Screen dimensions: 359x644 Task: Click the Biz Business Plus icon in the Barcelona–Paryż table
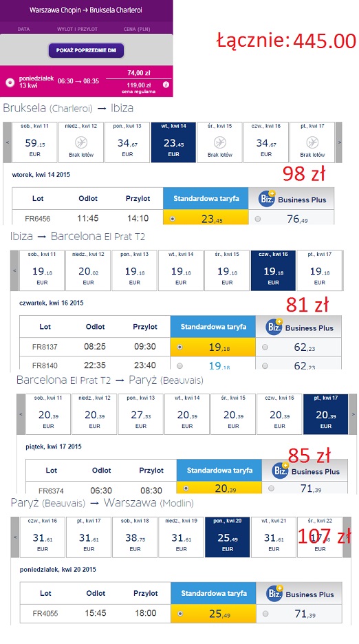click(x=280, y=471)
